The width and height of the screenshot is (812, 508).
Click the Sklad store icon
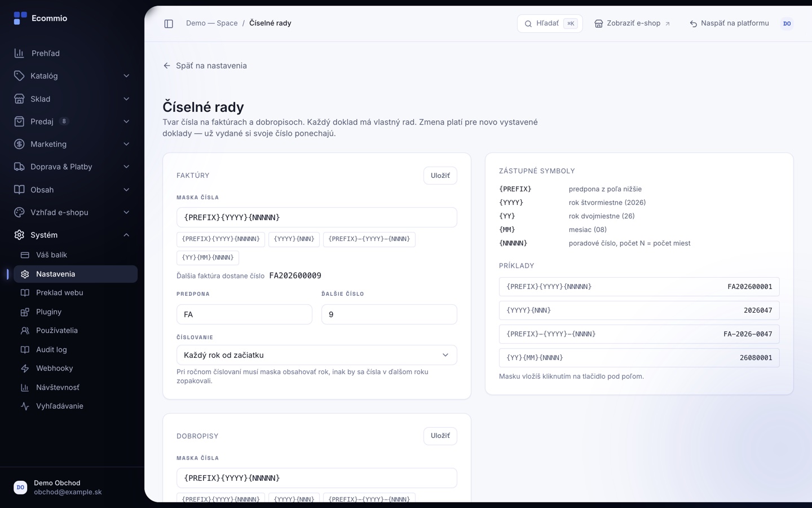(19, 99)
